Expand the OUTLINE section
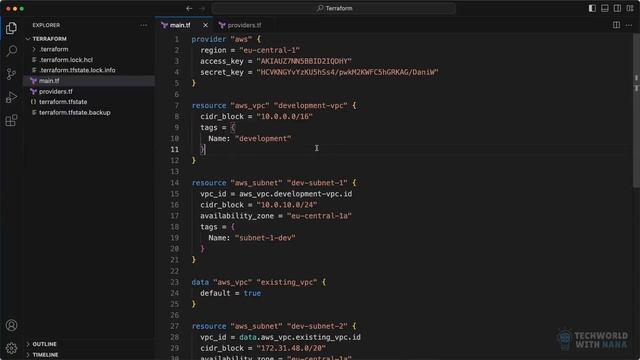Viewport: 640px width, 360px height. [44, 344]
